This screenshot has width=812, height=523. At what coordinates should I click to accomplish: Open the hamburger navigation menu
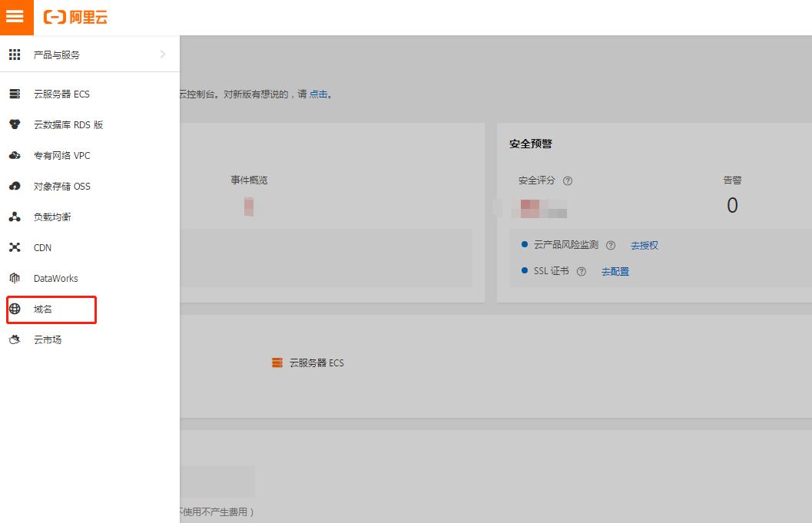pyautogui.click(x=16, y=16)
